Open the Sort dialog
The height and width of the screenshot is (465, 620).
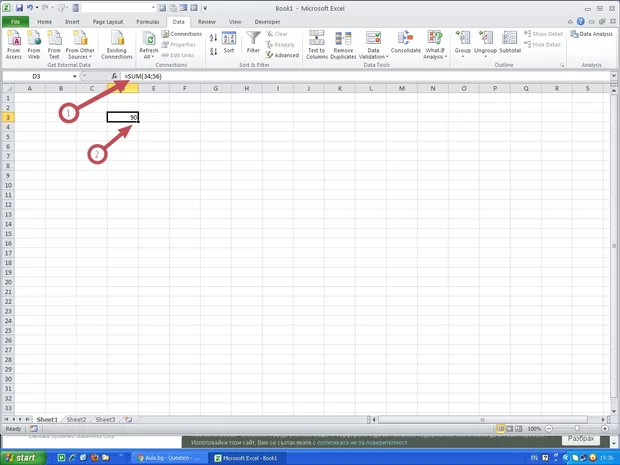[x=229, y=43]
